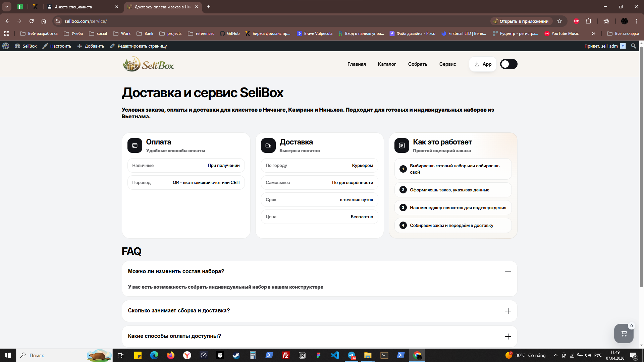The height and width of the screenshot is (362, 644).
Task: Open the tab search dropdown arrow
Action: click(x=7, y=7)
